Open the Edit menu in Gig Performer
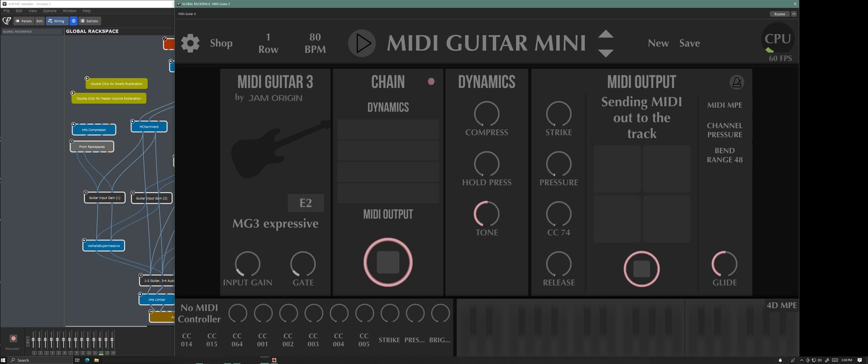This screenshot has height=364, width=868. pos(19,11)
